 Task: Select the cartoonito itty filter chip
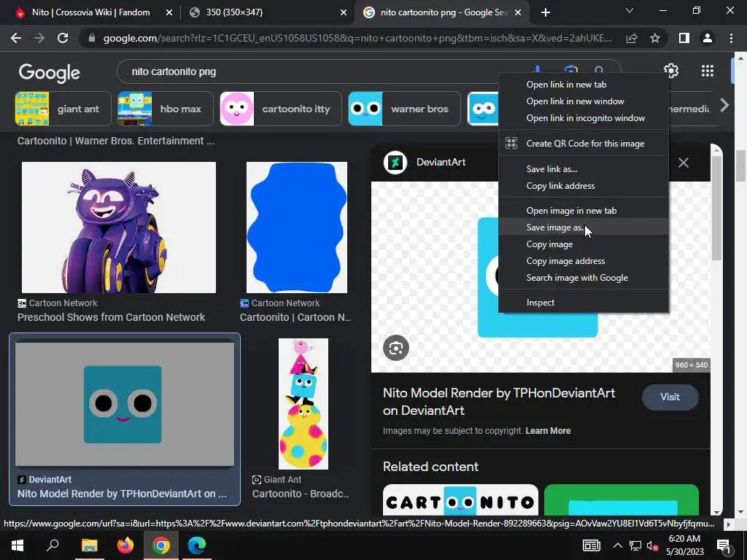pyautogui.click(x=281, y=109)
